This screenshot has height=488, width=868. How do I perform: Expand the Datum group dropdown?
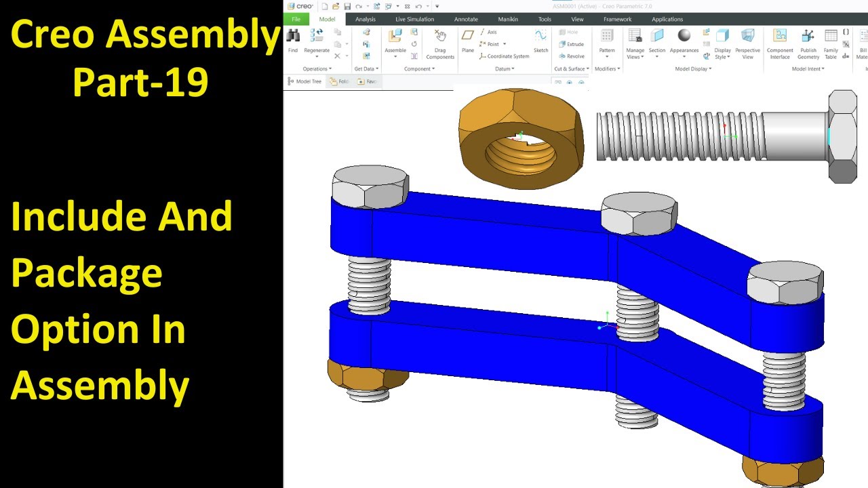point(505,68)
